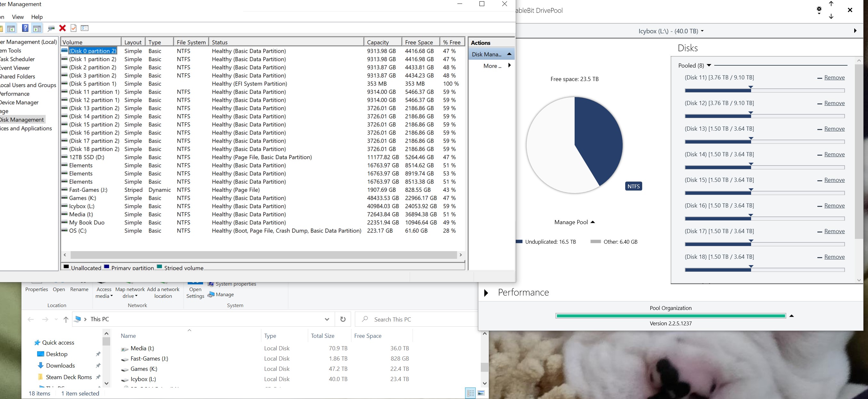Click (Disk 16) usage bar slider

(765, 218)
